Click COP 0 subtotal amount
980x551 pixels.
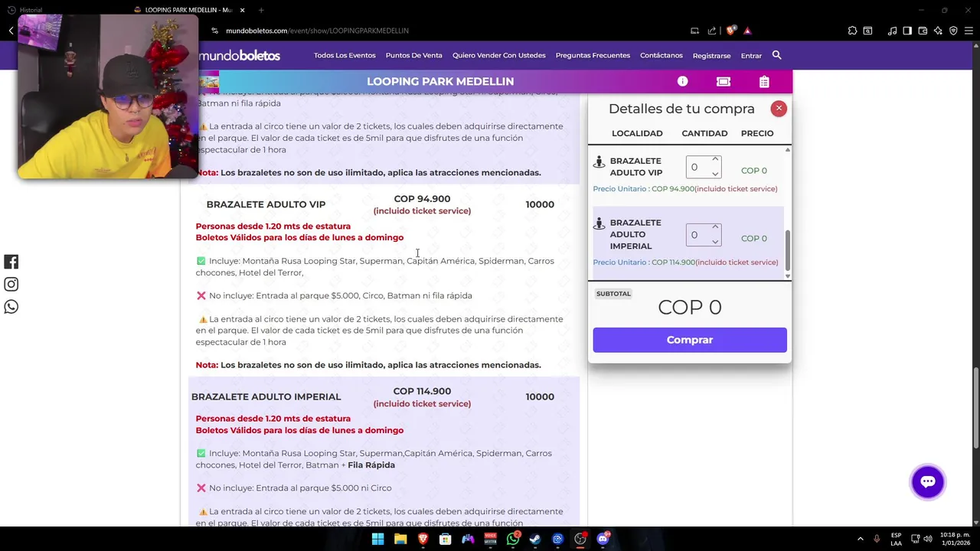click(690, 307)
